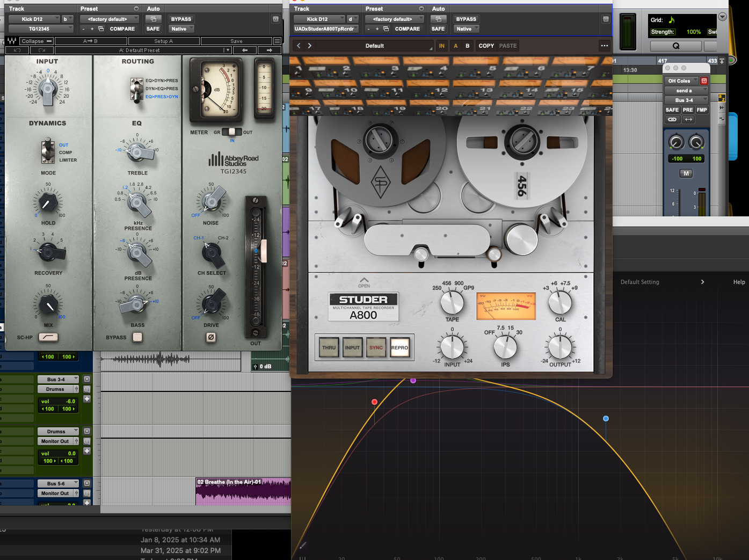Click the square icon next to Bus 5-6
The image size is (749, 560).
coord(87,483)
